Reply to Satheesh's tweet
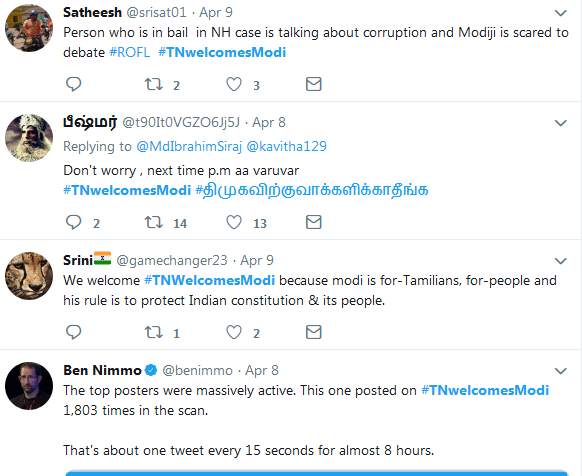The image size is (582, 476). (x=73, y=84)
